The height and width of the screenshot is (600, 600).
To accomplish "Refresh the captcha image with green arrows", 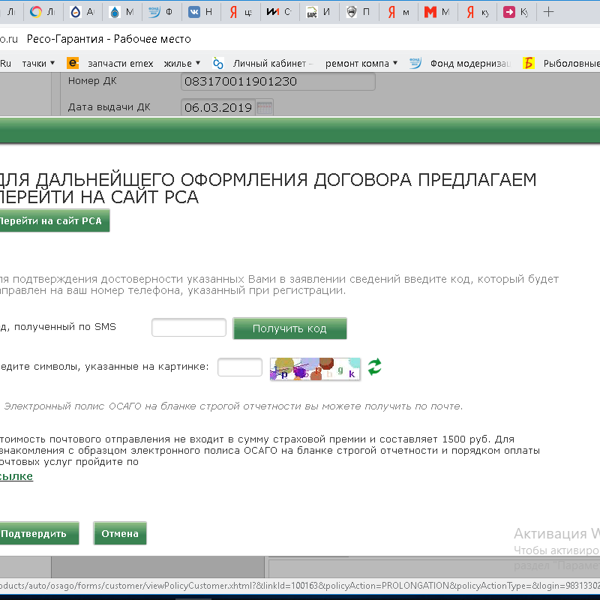I will [375, 367].
